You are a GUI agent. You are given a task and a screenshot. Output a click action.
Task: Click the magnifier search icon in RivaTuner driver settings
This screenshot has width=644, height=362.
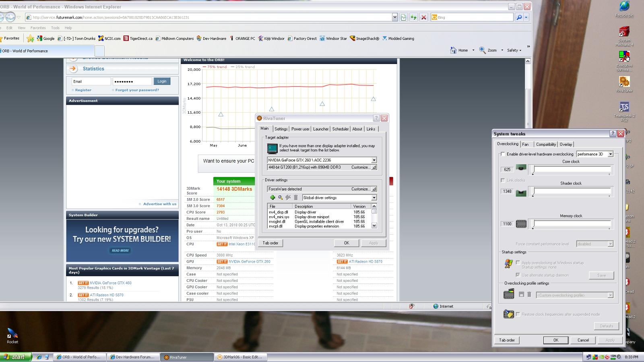click(x=281, y=198)
